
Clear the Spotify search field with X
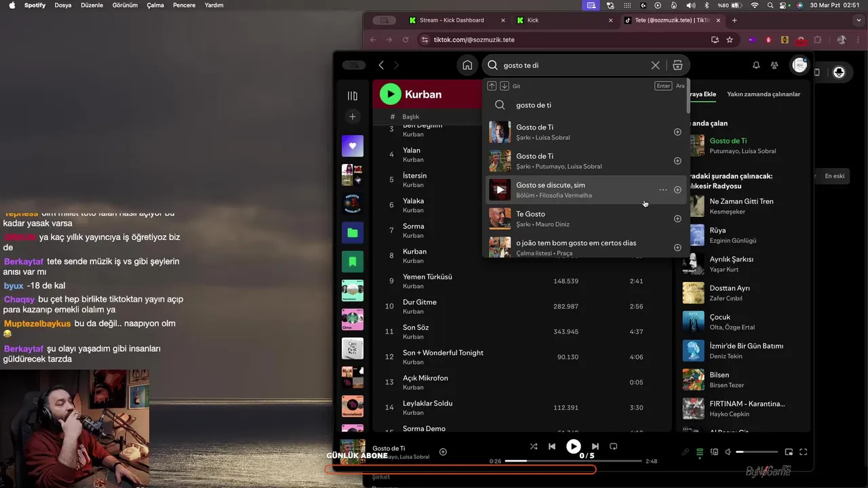655,65
